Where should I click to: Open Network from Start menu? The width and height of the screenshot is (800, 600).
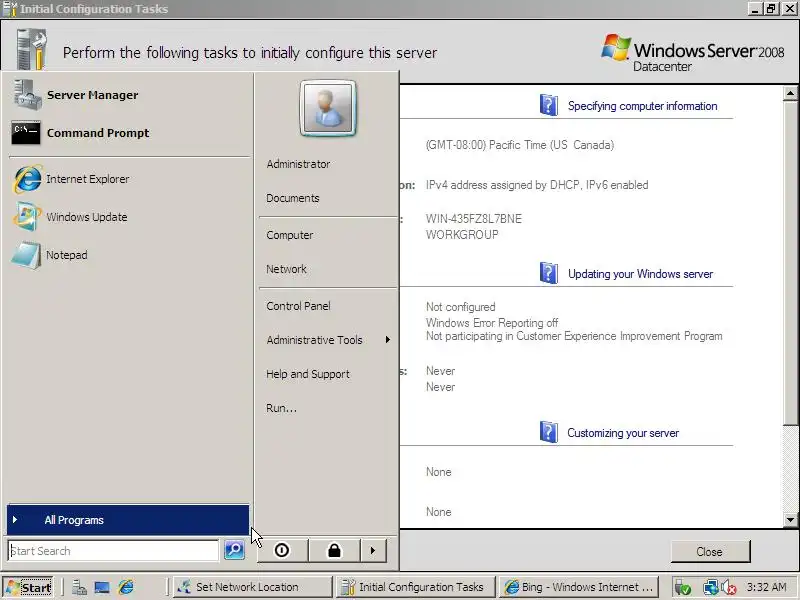pyautogui.click(x=286, y=269)
